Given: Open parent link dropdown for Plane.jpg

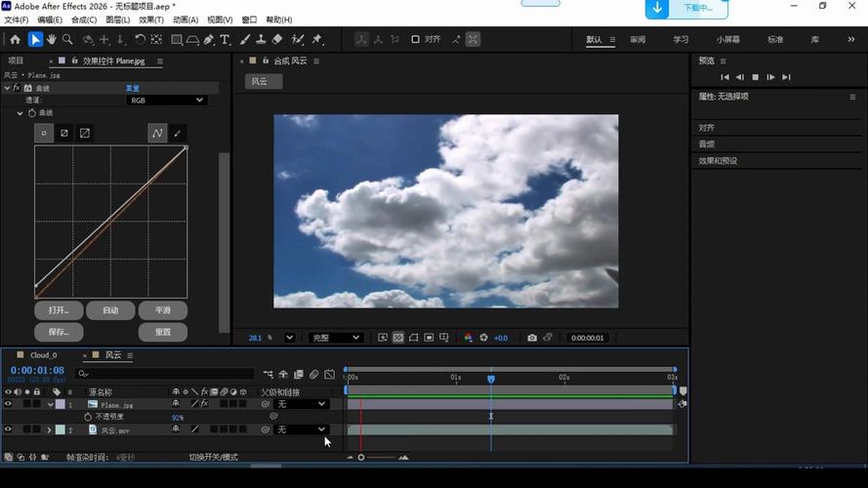Looking at the screenshot, I should click(x=301, y=404).
